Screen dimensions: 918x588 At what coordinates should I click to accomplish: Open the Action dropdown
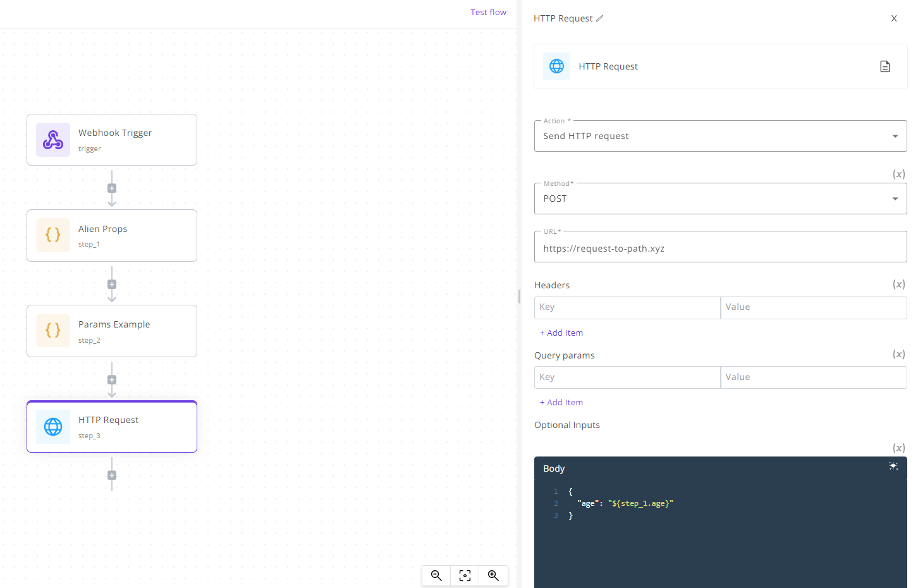pyautogui.click(x=720, y=136)
